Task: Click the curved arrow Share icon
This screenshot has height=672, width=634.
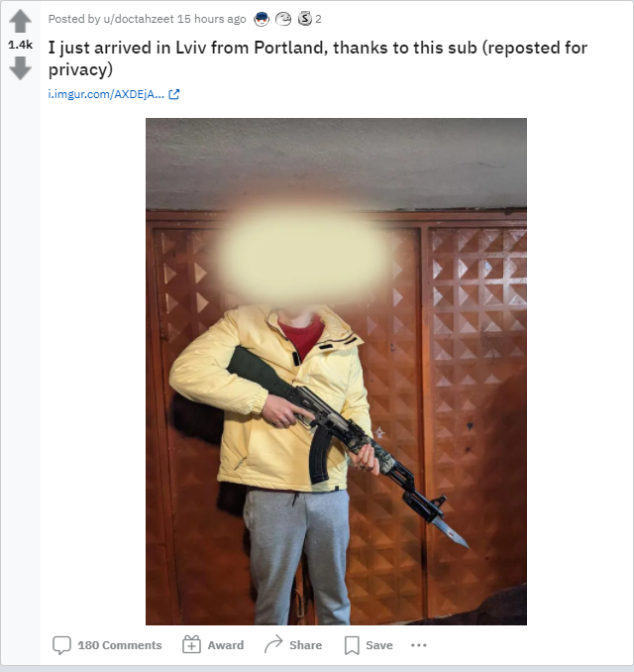Action: [273, 644]
